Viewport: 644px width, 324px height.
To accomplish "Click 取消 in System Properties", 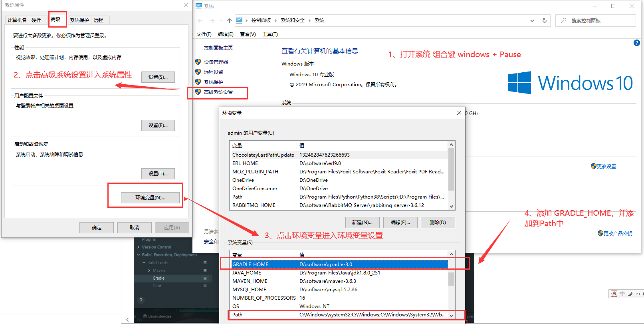I will tap(135, 228).
